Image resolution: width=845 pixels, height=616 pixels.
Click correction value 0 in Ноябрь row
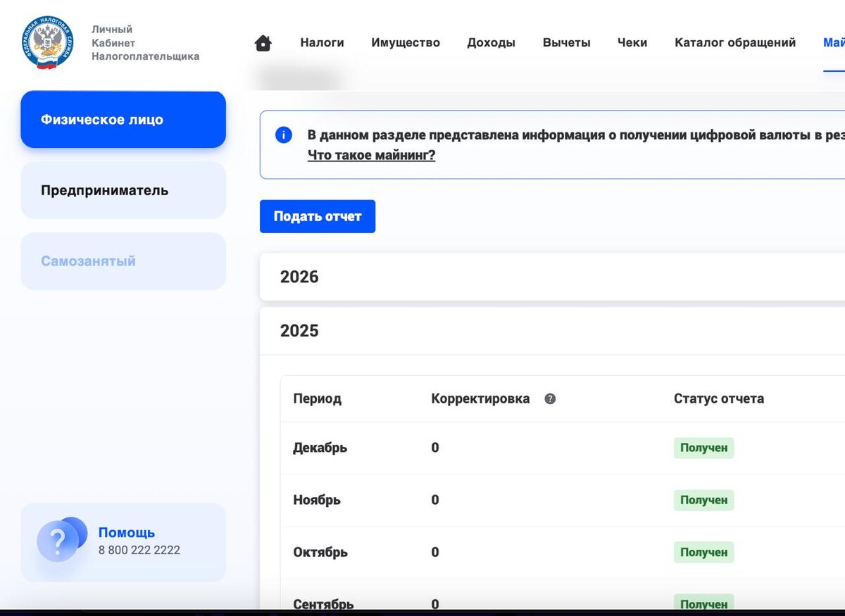point(435,500)
